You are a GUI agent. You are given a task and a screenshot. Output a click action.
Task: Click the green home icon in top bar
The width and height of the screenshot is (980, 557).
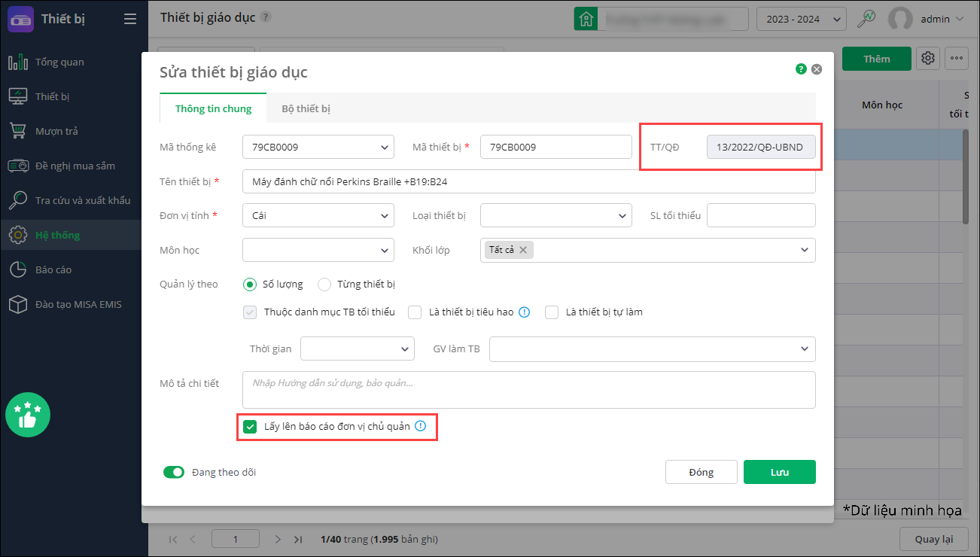(585, 19)
